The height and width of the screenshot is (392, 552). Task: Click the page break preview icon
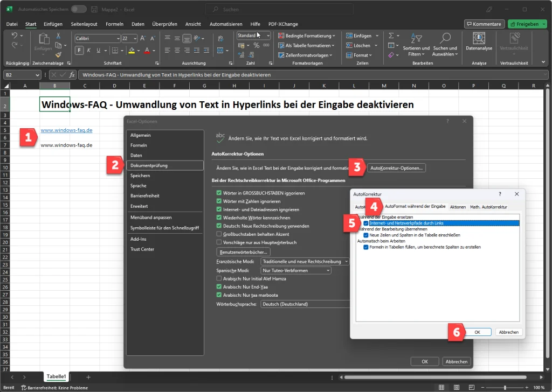[x=471, y=388]
